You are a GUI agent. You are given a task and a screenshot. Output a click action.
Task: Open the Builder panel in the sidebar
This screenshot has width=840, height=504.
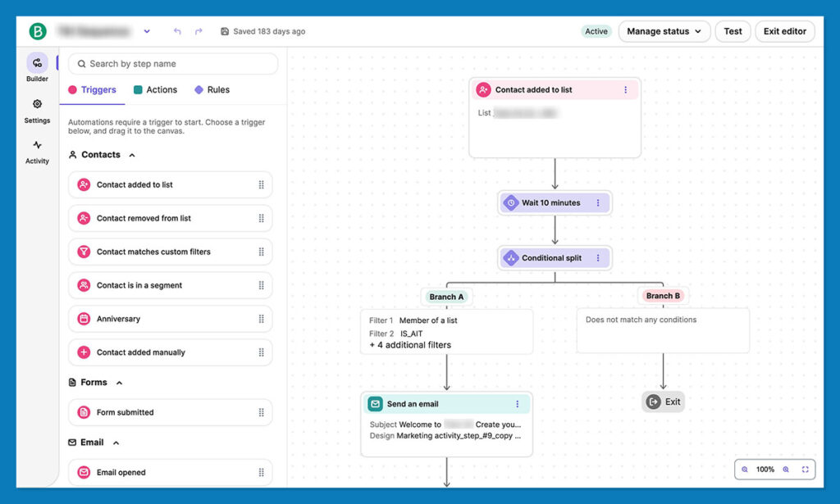(37, 67)
